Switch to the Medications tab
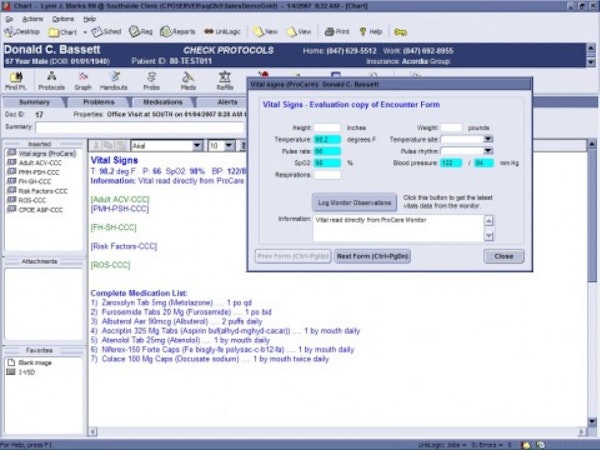The height and width of the screenshot is (450, 600). [163, 102]
